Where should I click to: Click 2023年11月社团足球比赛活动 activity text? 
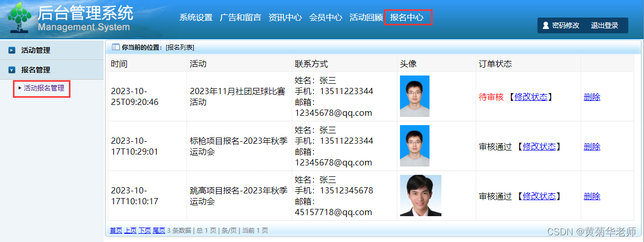(x=238, y=97)
